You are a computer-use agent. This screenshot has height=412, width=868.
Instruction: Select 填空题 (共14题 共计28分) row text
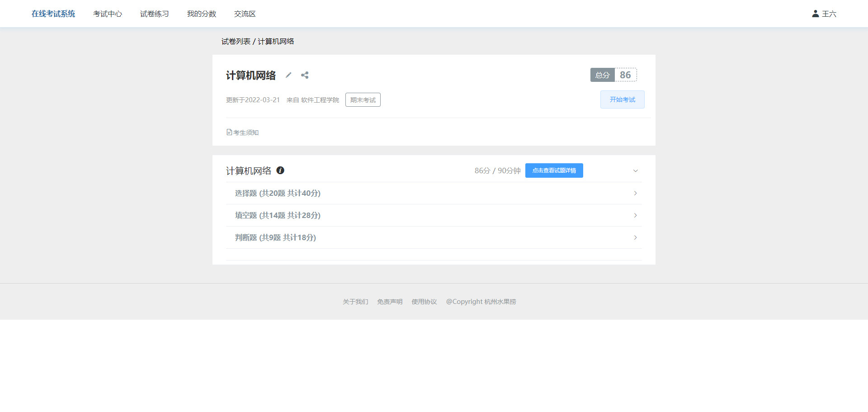tap(278, 215)
